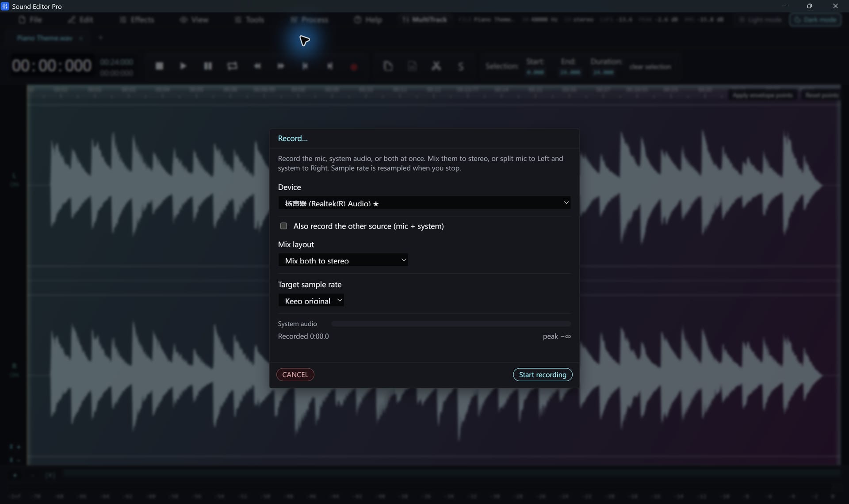Toggle the Loop playback icon
This screenshot has height=504, width=849.
pos(232,66)
